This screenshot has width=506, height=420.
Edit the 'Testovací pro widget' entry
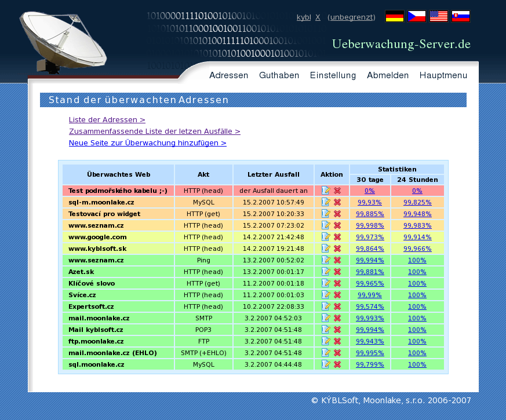pyautogui.click(x=326, y=214)
